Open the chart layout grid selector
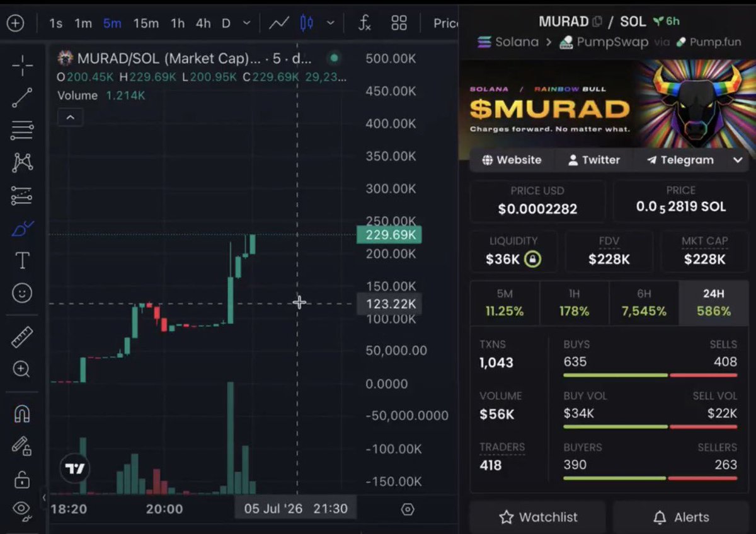 pyautogui.click(x=399, y=23)
